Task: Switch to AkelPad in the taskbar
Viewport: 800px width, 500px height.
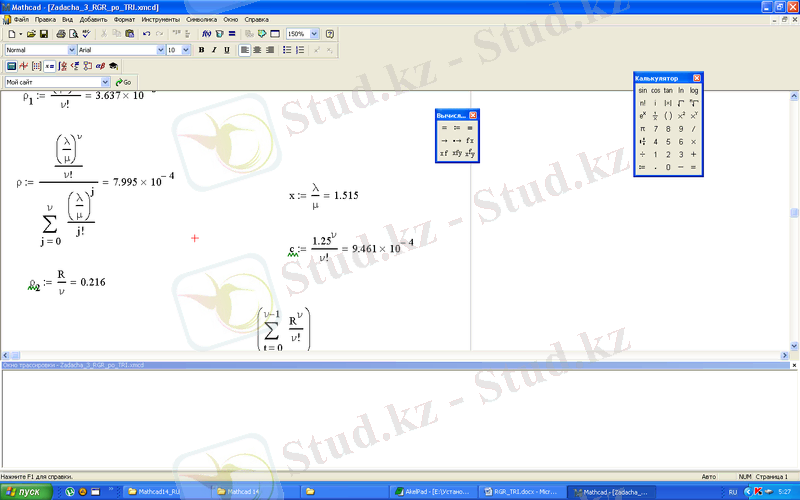Action: (x=432, y=492)
